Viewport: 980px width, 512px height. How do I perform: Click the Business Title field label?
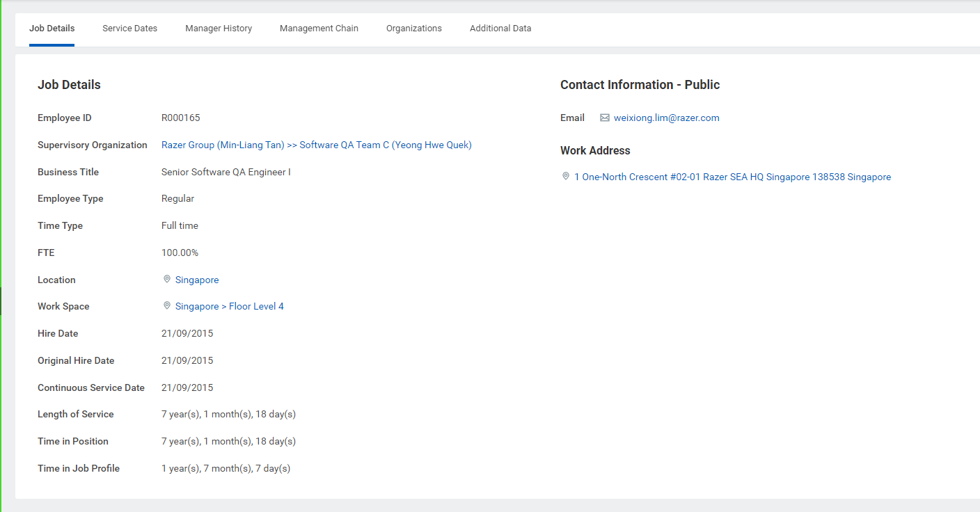point(68,172)
